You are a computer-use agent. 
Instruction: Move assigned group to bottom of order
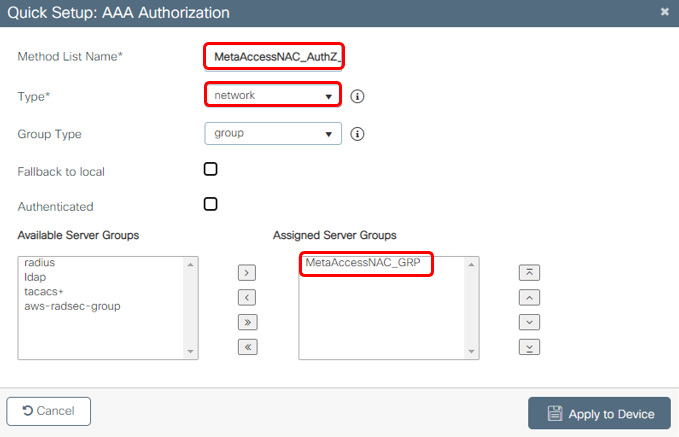(x=529, y=347)
